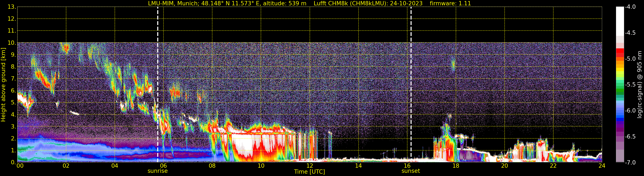This screenshot has width=644, height=176.
Task: Click the height axis tick label 4.
Action: (13, 115)
